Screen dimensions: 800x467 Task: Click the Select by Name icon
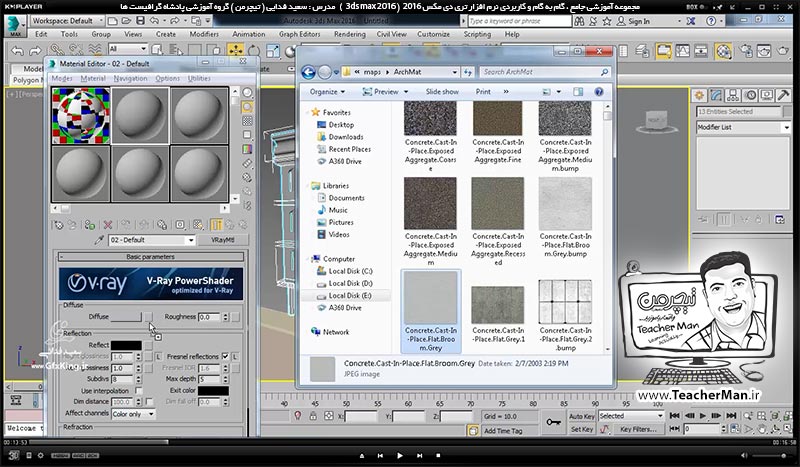(176, 50)
